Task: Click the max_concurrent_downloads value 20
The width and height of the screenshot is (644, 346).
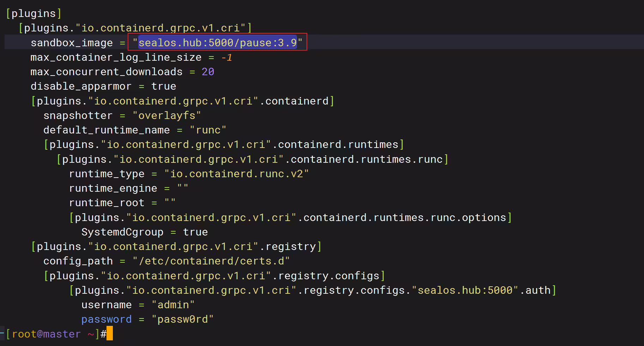Action: 208,72
